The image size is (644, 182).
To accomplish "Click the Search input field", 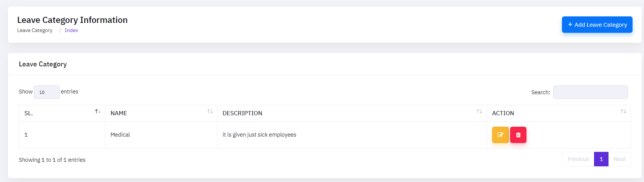I will [x=590, y=92].
